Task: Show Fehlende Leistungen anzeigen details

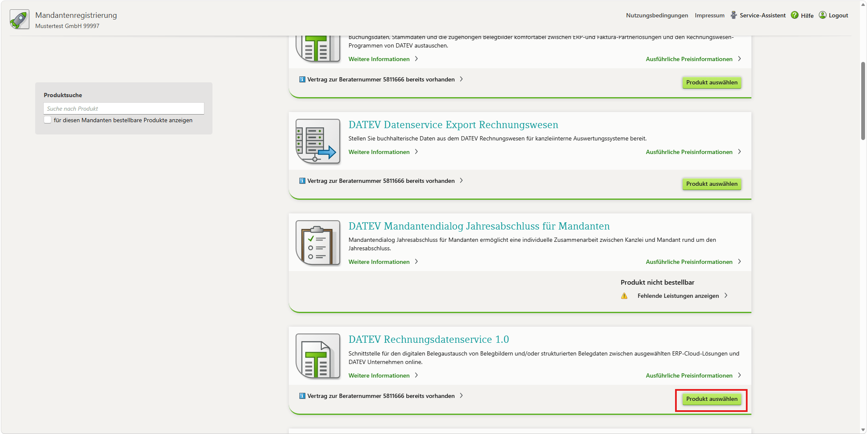Action: pyautogui.click(x=678, y=296)
